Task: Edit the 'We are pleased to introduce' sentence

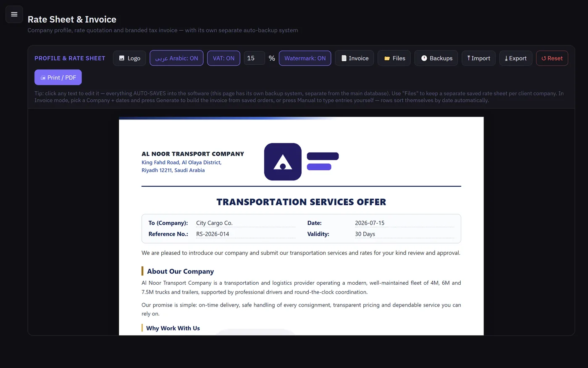Action: [x=301, y=253]
